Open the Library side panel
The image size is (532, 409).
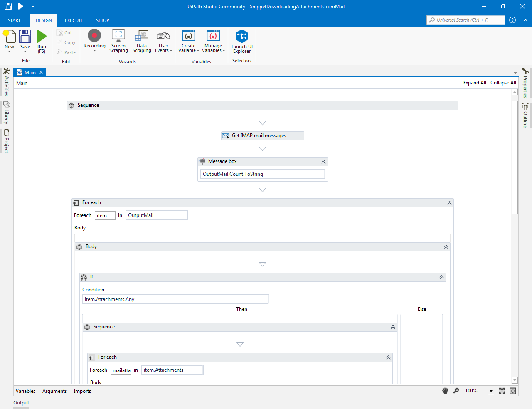[x=6, y=113]
